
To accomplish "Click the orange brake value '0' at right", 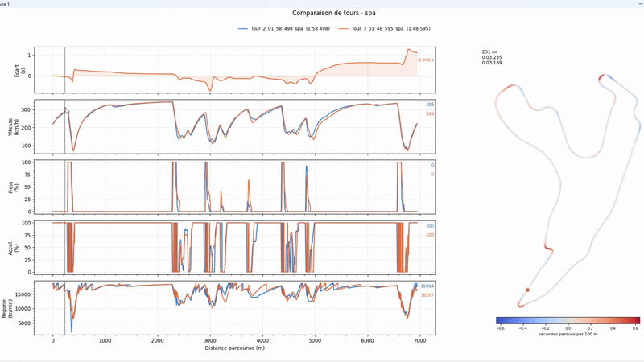I will point(432,175).
